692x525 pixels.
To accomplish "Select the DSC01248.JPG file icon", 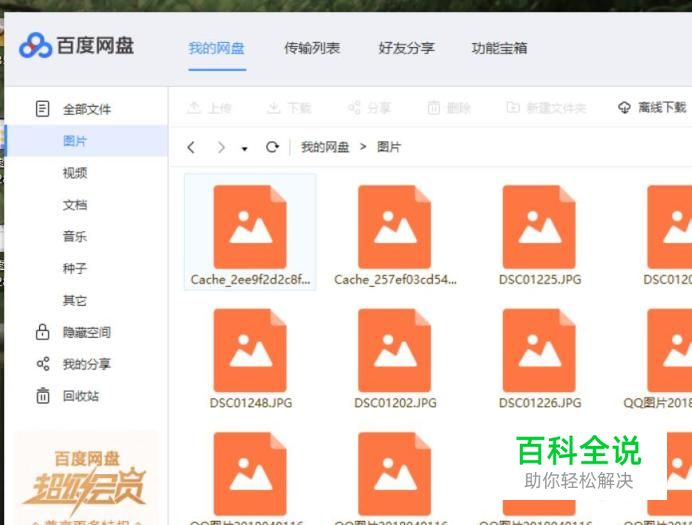I will tap(250, 350).
